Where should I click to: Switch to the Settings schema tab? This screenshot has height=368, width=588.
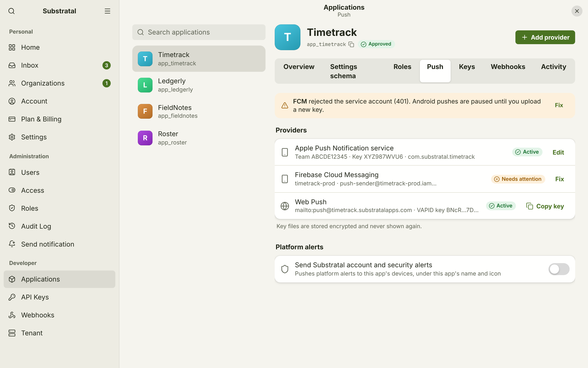[354, 71]
